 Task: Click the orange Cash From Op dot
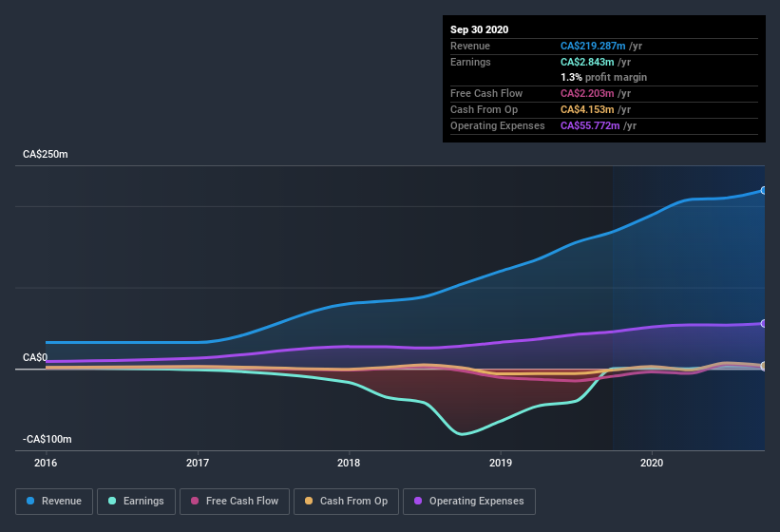click(x=309, y=501)
